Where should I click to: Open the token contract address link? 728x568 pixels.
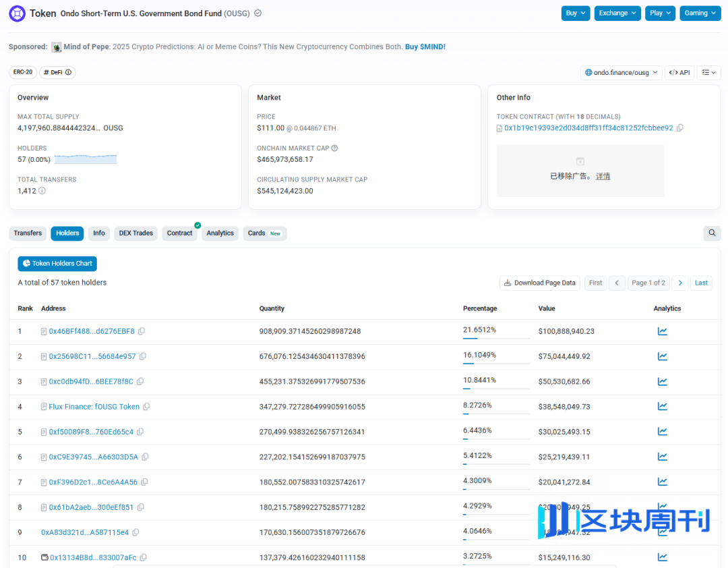click(588, 127)
